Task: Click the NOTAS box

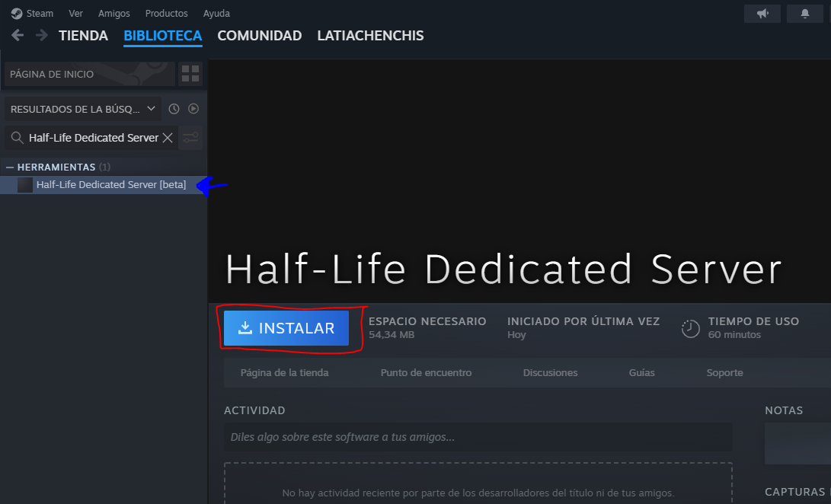Action: pyautogui.click(x=797, y=444)
